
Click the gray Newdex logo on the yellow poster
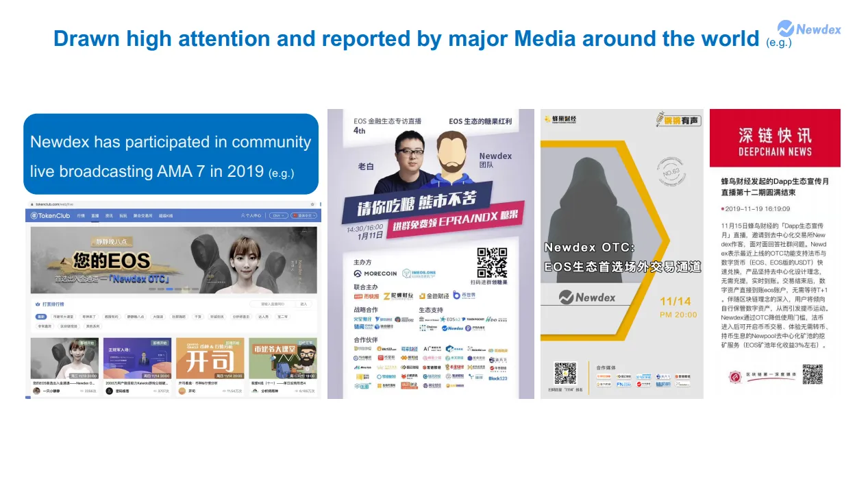[586, 297]
